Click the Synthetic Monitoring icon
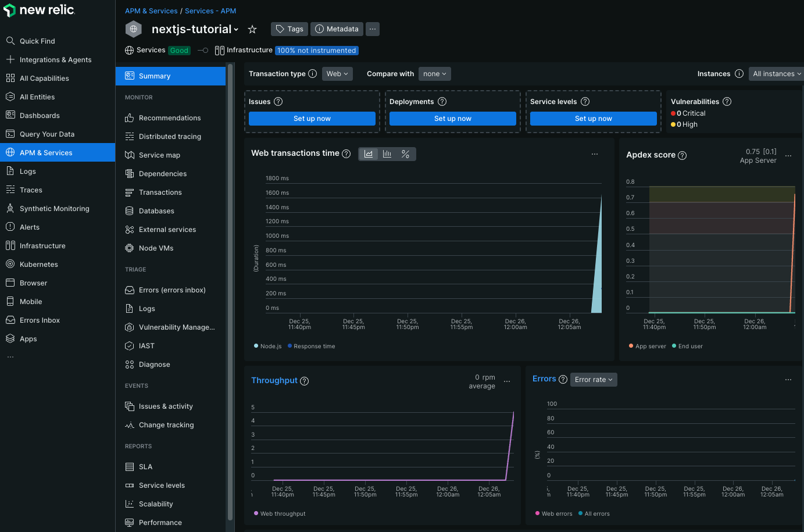 tap(10, 208)
